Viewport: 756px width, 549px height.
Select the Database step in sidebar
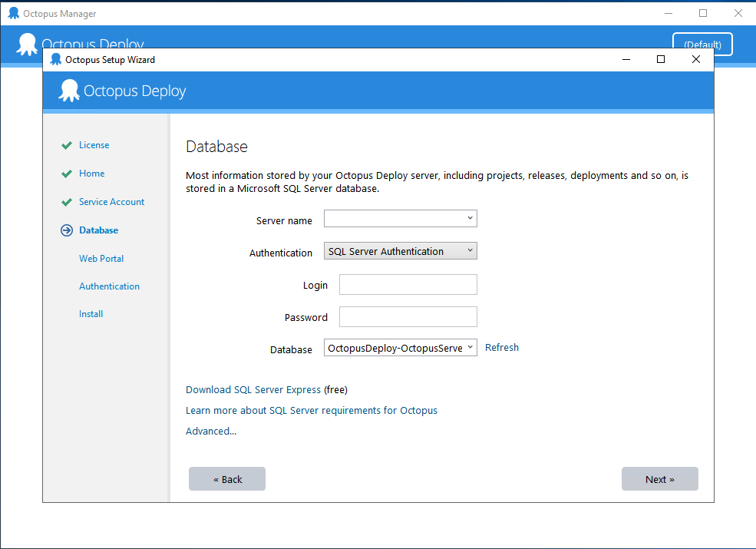98,230
